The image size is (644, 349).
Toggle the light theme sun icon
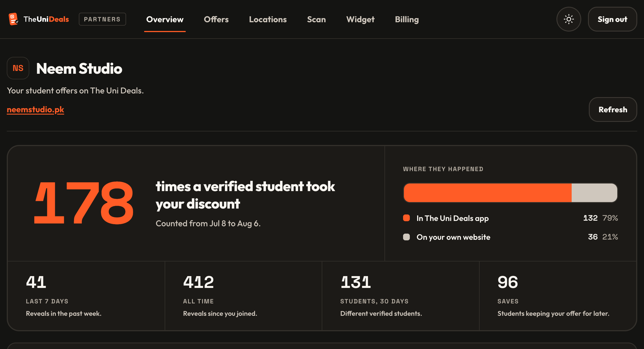click(569, 19)
